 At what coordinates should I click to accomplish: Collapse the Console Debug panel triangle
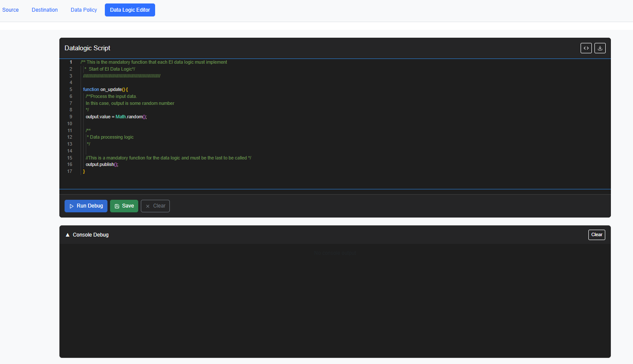68,235
